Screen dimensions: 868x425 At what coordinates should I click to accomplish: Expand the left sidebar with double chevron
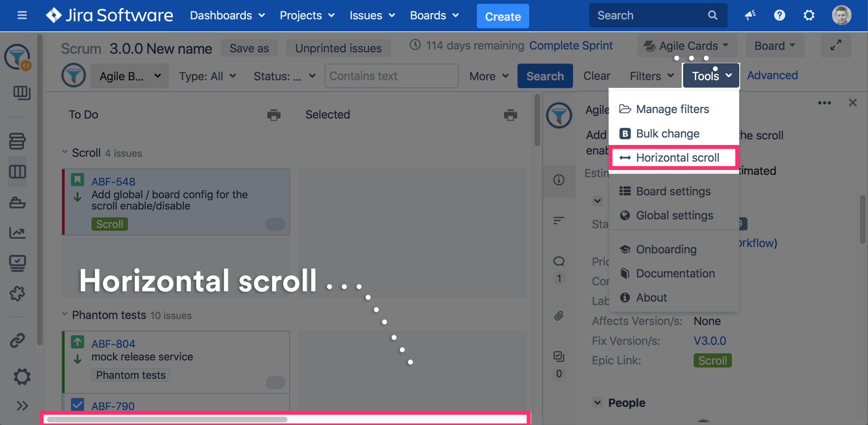point(22,406)
